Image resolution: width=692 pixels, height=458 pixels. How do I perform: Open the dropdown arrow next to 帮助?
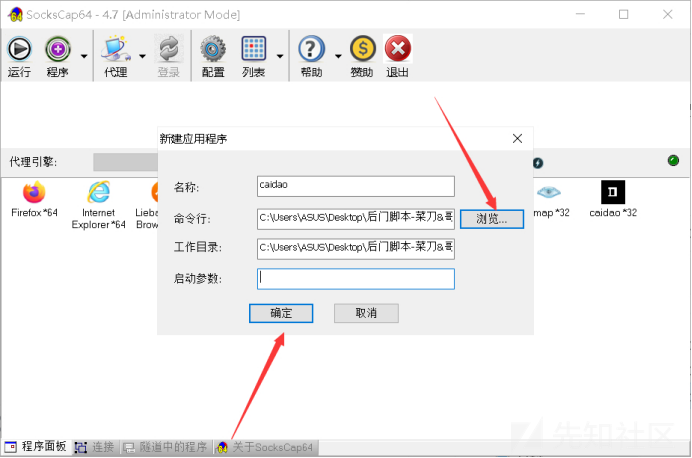tap(338, 56)
